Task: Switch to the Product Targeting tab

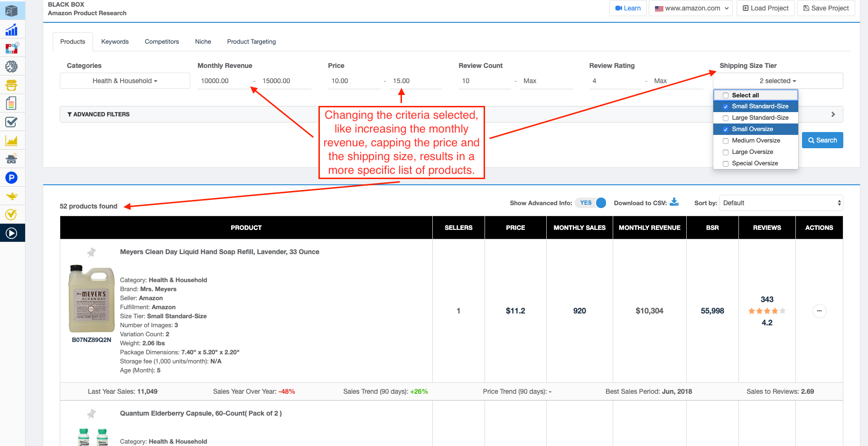Action: coord(252,42)
